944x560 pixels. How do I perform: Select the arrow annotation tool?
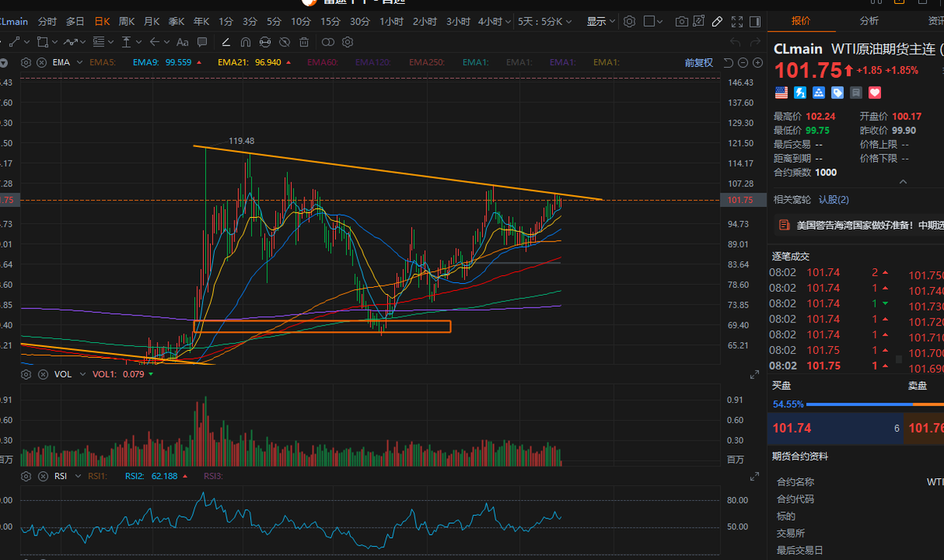point(154,42)
